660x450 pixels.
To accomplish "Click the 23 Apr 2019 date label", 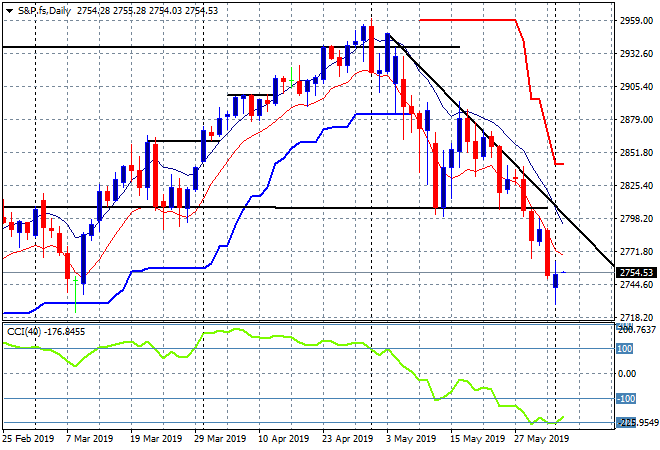I will 347,439.
